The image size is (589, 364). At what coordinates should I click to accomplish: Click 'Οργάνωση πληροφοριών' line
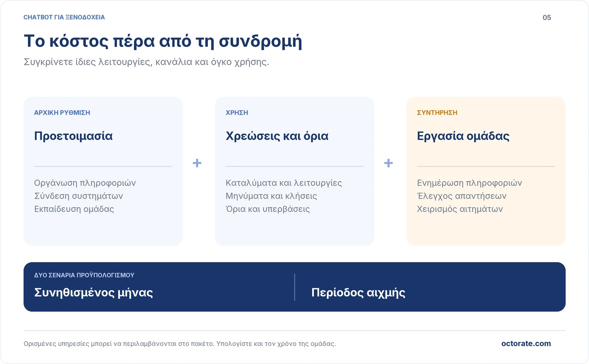85,183
